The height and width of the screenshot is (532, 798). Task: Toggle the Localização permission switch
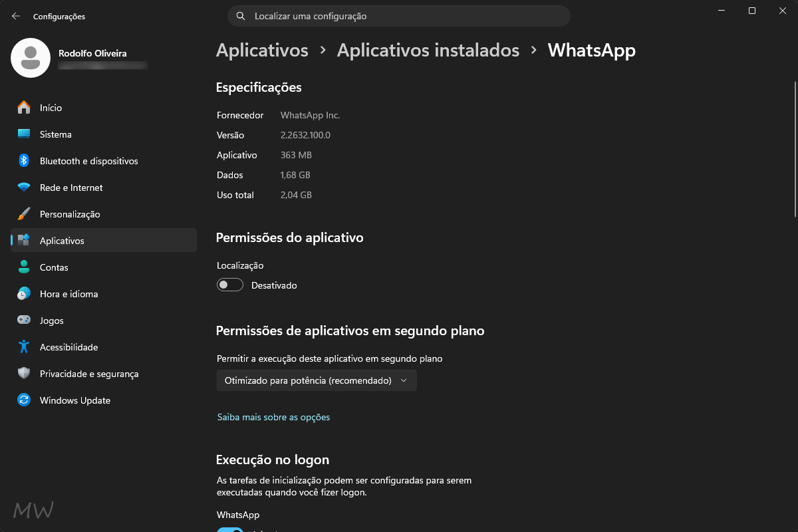(230, 285)
